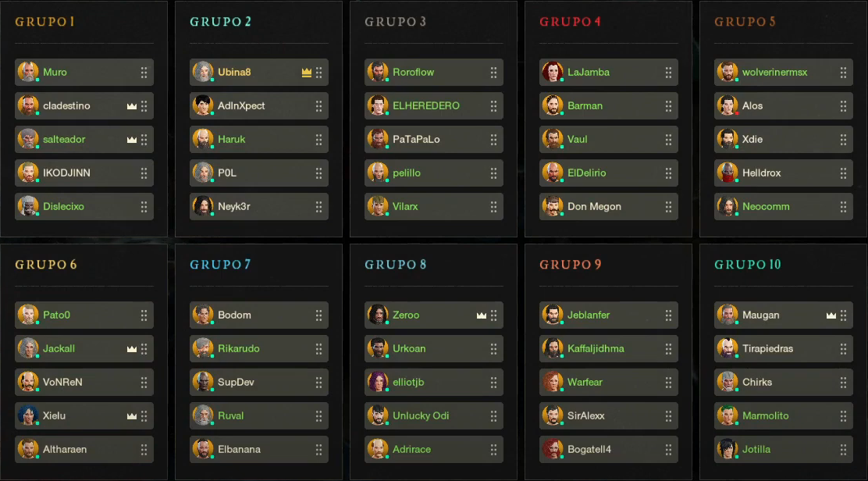
Task: Click the crown icon beside Zeroo
Action: [482, 315]
